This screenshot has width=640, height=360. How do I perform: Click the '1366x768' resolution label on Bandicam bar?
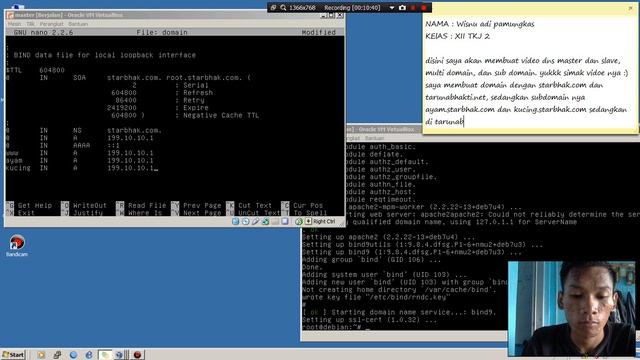pyautogui.click(x=302, y=8)
